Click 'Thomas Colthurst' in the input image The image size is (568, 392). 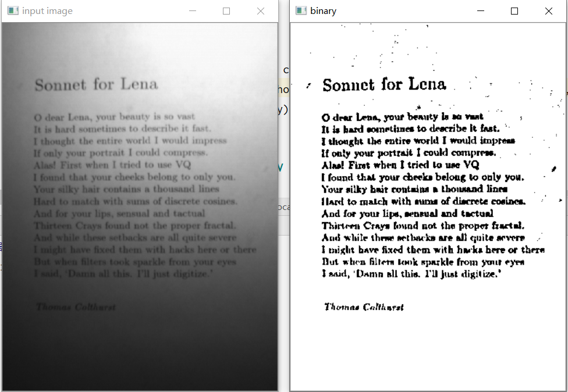(76, 307)
